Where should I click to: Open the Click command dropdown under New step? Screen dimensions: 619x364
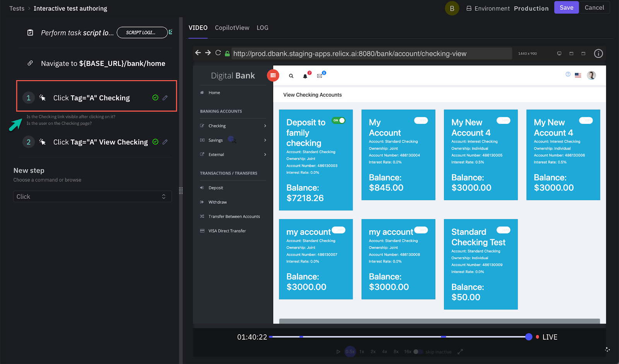(x=92, y=196)
